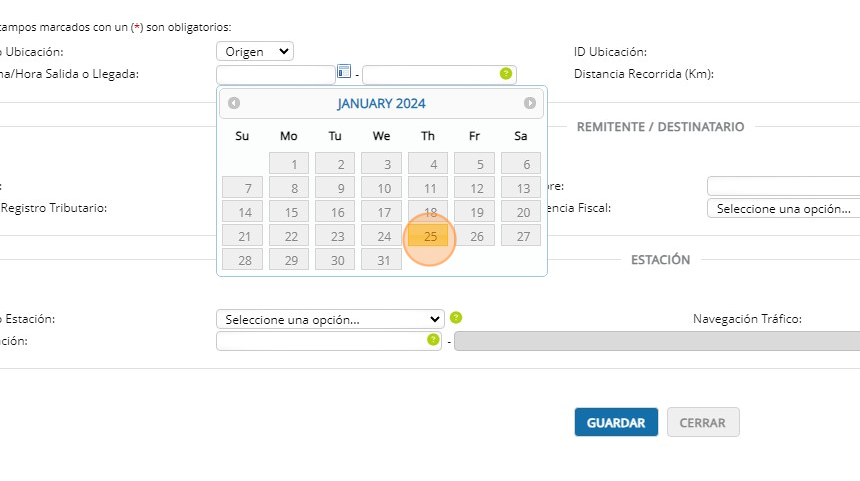Click green help icon in time field
The image size is (860, 481).
[506, 74]
